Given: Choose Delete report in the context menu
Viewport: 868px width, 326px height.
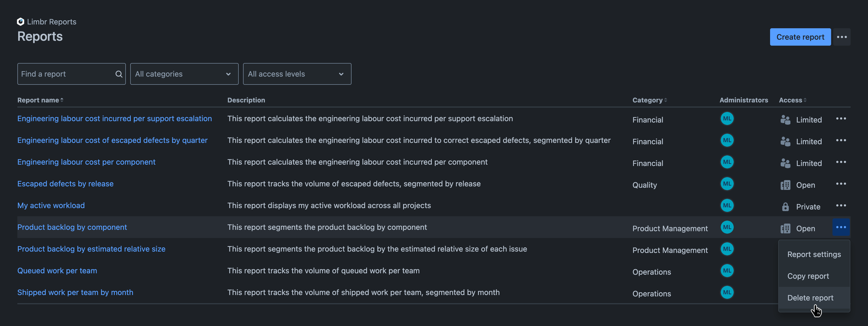Looking at the screenshot, I should coord(814,298).
